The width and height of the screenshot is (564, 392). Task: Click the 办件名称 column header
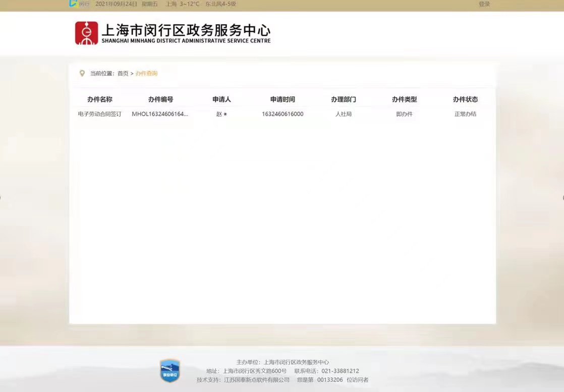99,99
